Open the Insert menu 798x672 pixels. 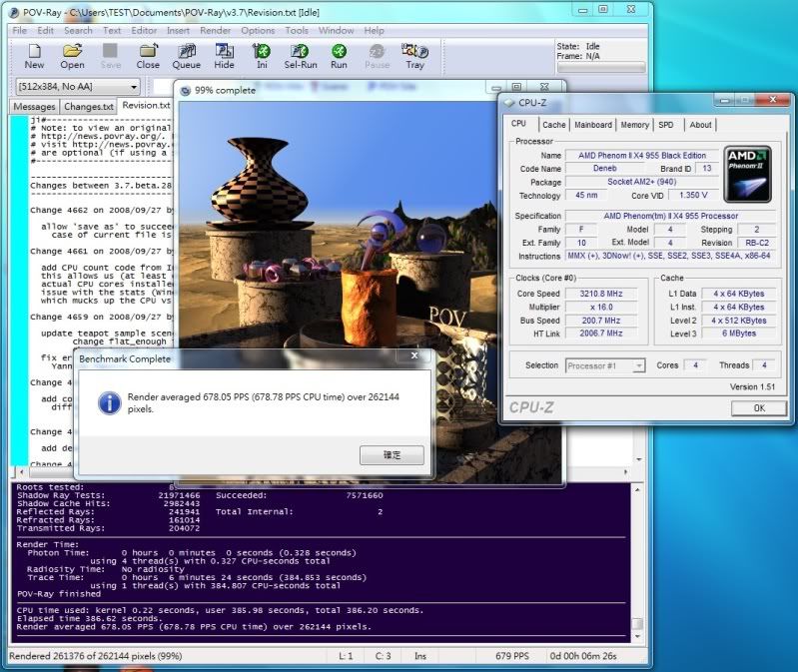(178, 31)
